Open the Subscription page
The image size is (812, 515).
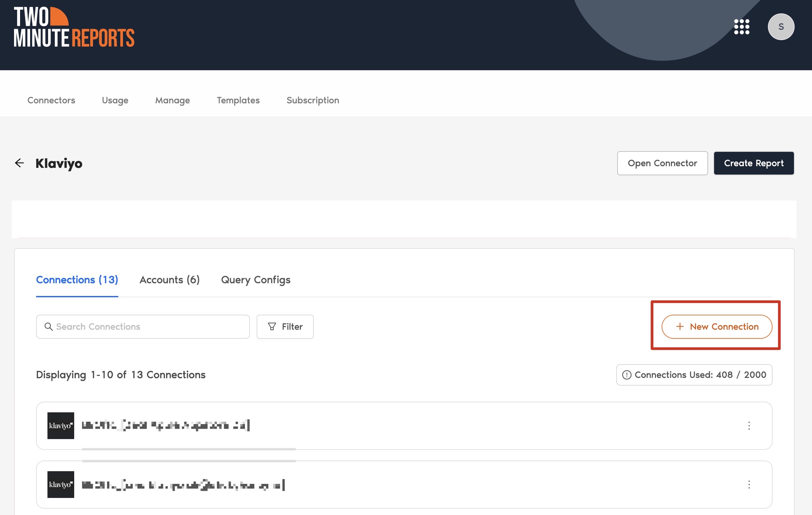pyautogui.click(x=312, y=100)
